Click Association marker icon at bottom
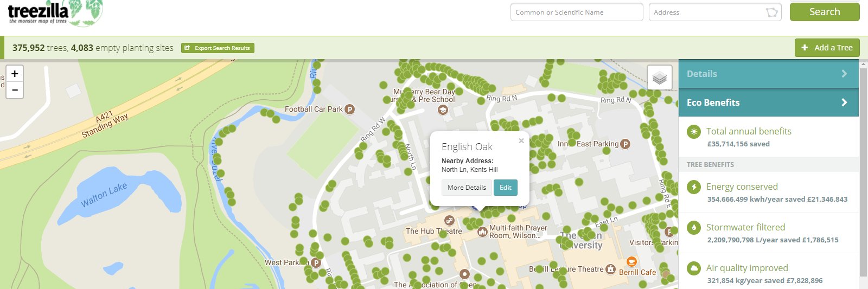868x289 pixels. (464, 274)
